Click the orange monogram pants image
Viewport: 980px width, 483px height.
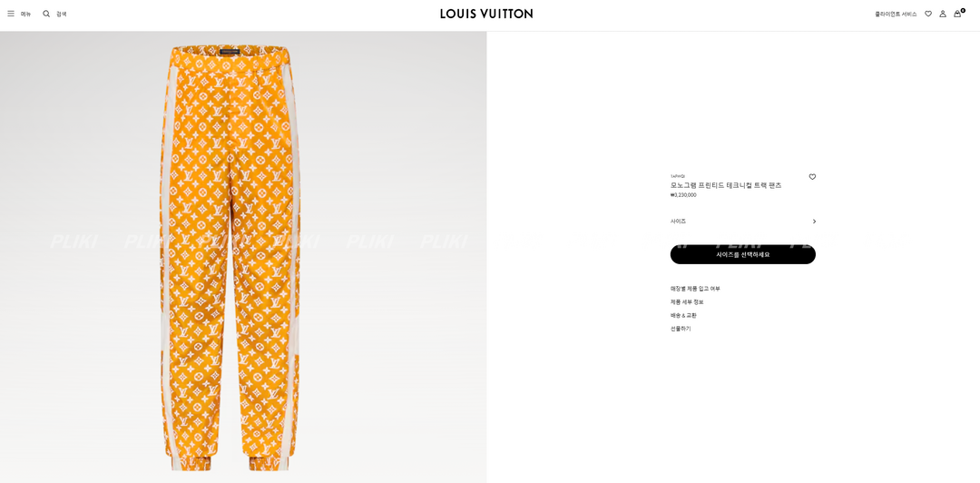pos(230,257)
